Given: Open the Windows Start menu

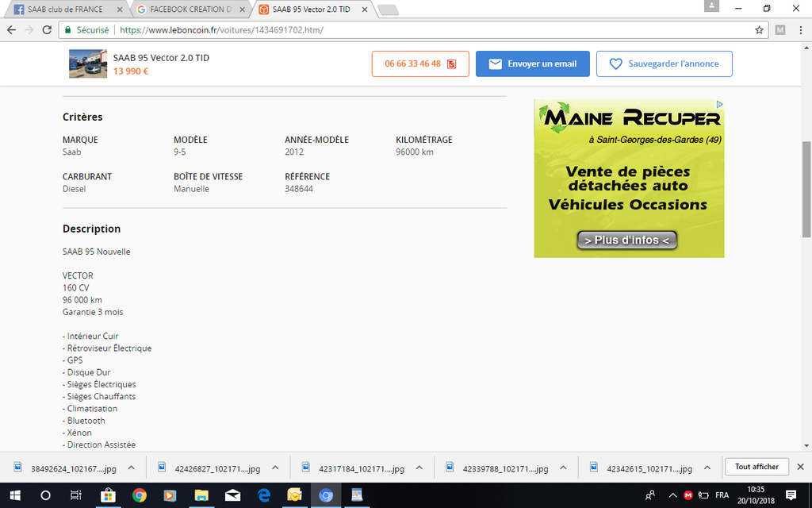Looking at the screenshot, I should pyautogui.click(x=15, y=495).
